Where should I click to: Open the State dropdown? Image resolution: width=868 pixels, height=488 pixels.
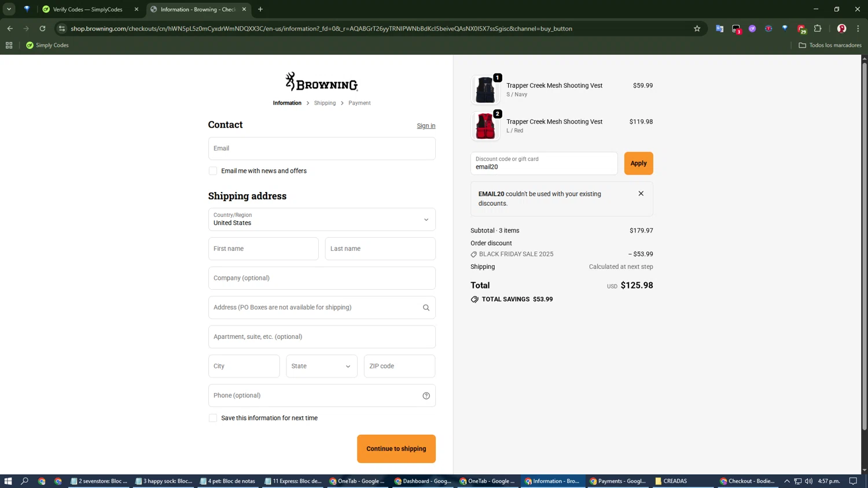(x=322, y=366)
